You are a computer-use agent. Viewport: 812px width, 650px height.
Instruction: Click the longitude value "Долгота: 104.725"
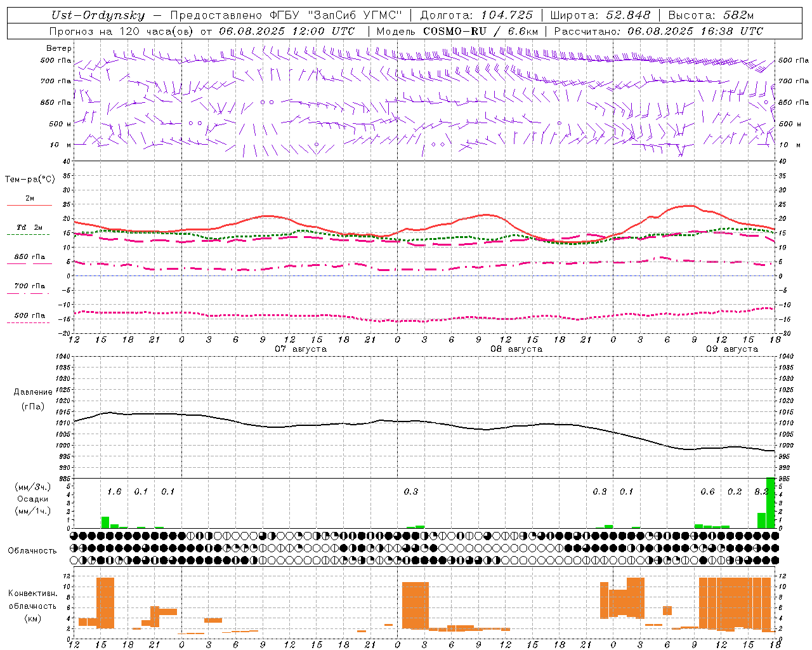(476, 15)
